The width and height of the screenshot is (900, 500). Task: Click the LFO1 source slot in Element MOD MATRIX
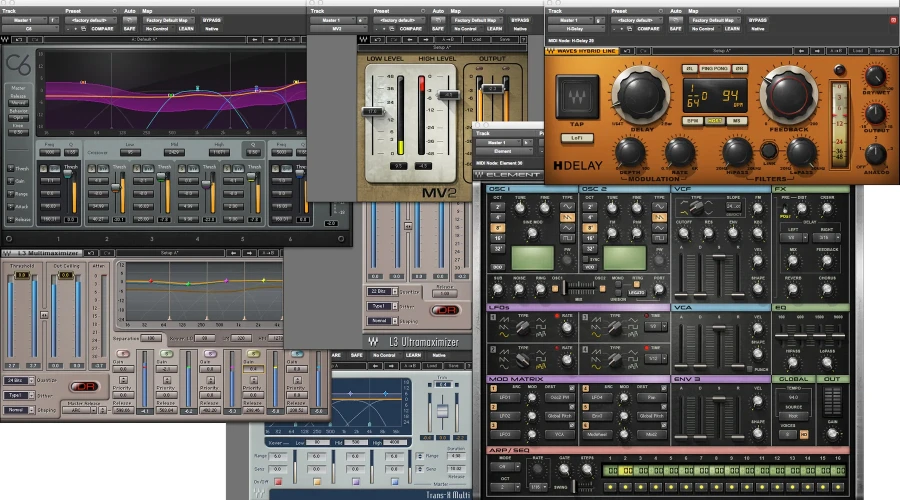(505, 397)
